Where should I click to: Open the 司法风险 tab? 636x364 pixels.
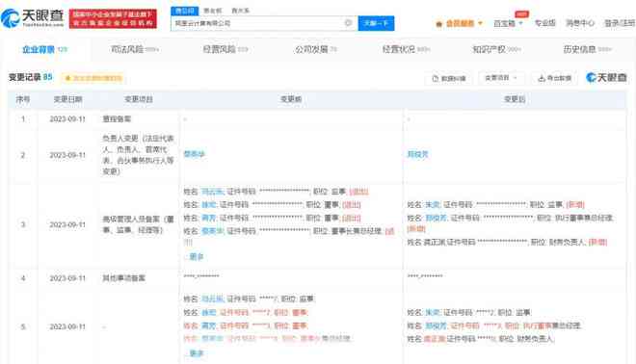click(x=134, y=49)
